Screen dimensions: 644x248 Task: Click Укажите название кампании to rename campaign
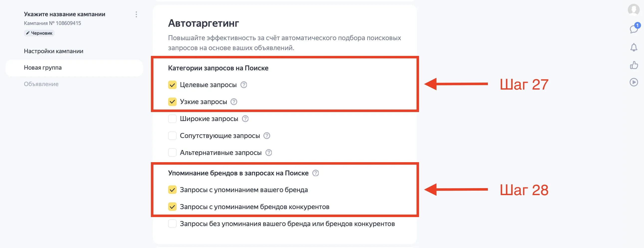point(65,14)
